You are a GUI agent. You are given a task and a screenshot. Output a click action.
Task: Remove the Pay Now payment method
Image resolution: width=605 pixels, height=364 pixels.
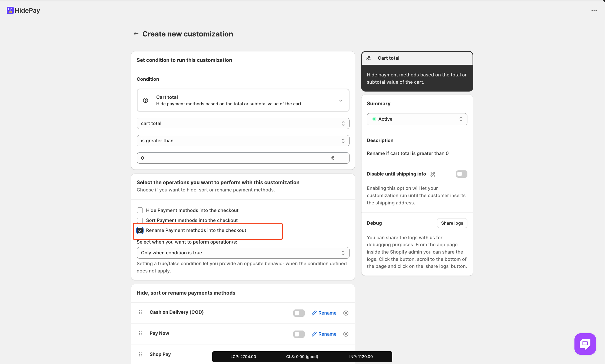346,334
